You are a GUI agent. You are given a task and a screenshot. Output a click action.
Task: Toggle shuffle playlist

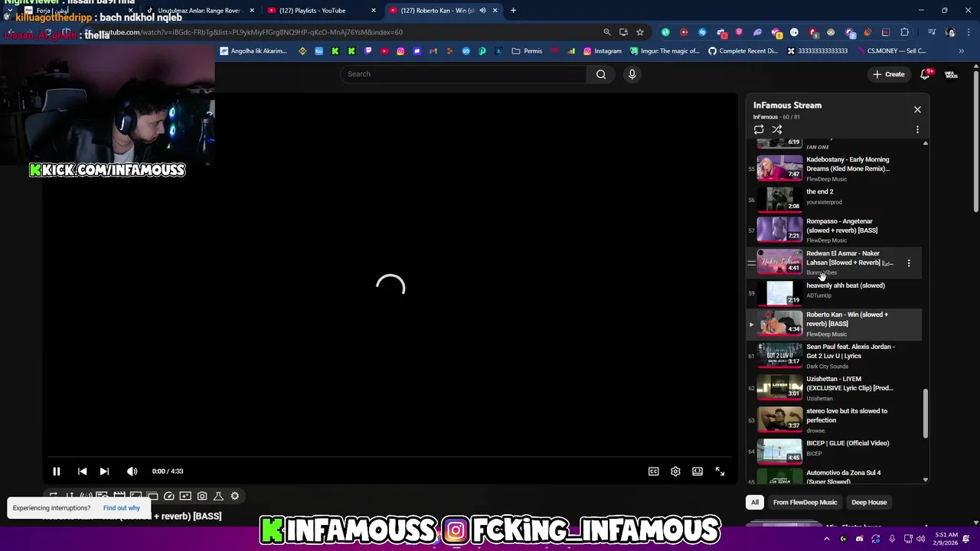click(777, 129)
